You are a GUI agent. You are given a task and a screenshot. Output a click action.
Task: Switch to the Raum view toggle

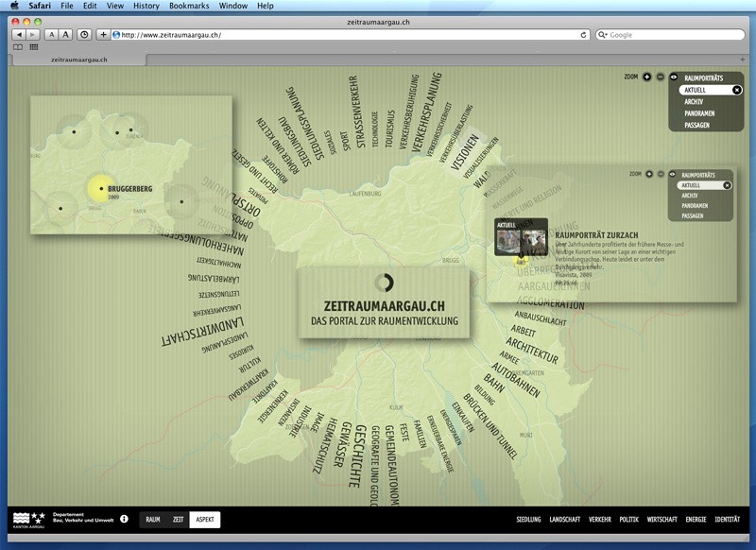(152, 520)
